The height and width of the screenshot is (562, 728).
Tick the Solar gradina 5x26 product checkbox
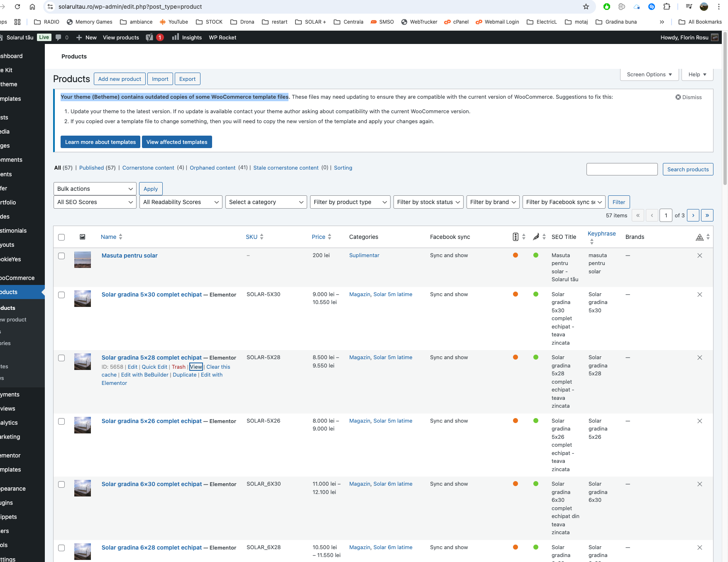pos(61,421)
